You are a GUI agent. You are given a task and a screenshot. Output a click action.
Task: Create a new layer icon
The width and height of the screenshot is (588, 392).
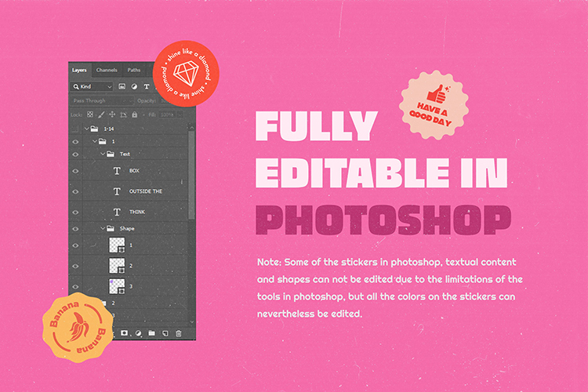pos(165,333)
